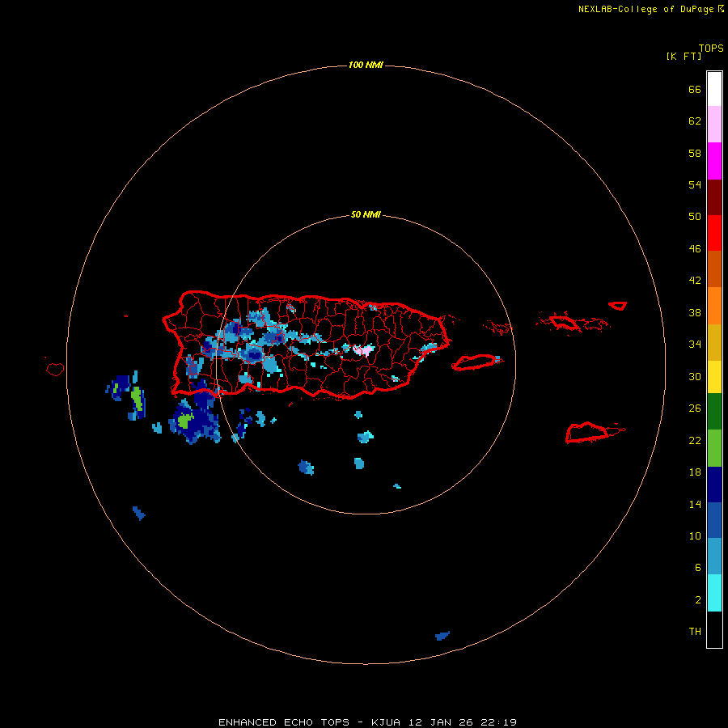Click the legend value '62'
Screen dimensions: 728x728
[695, 121]
